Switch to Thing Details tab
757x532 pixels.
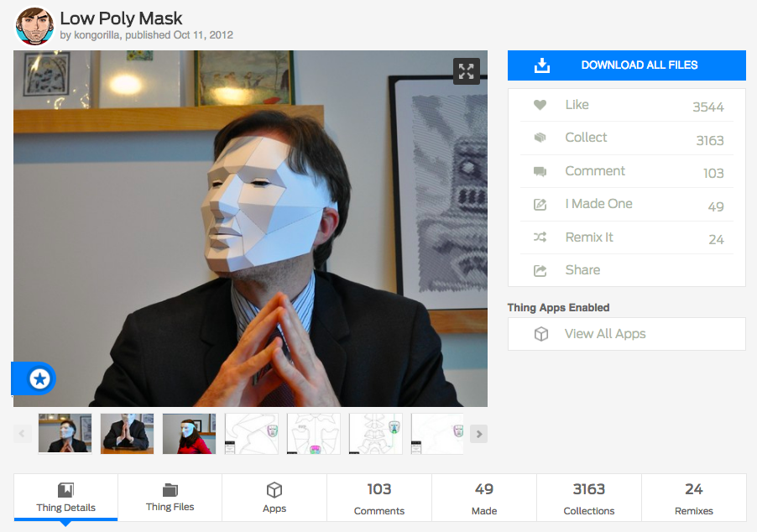[x=65, y=498]
